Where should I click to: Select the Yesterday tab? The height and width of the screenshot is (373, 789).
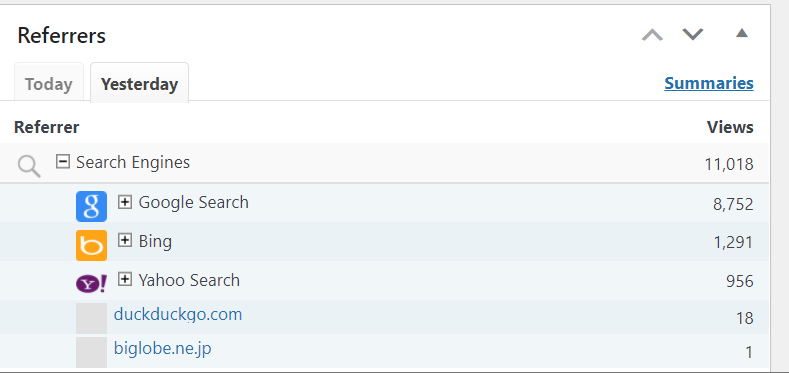pyautogui.click(x=139, y=83)
